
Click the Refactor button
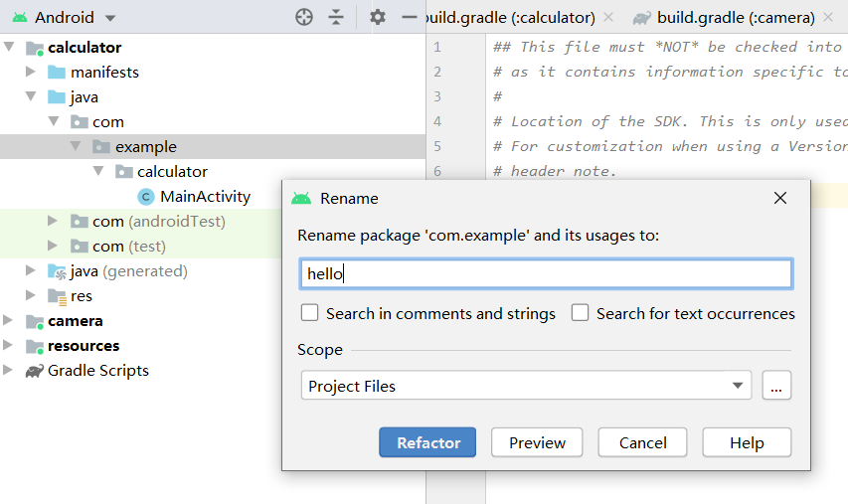tap(427, 442)
